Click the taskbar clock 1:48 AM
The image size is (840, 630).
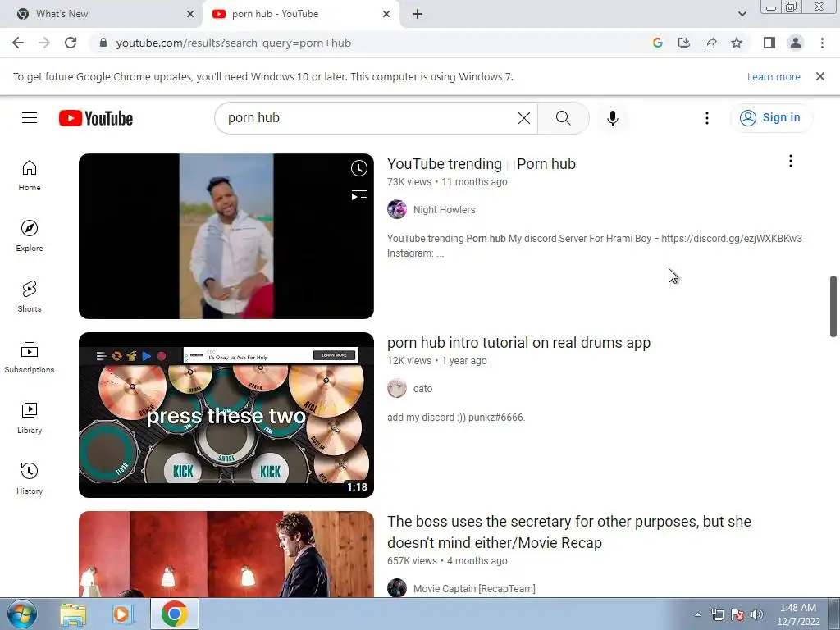point(798,614)
